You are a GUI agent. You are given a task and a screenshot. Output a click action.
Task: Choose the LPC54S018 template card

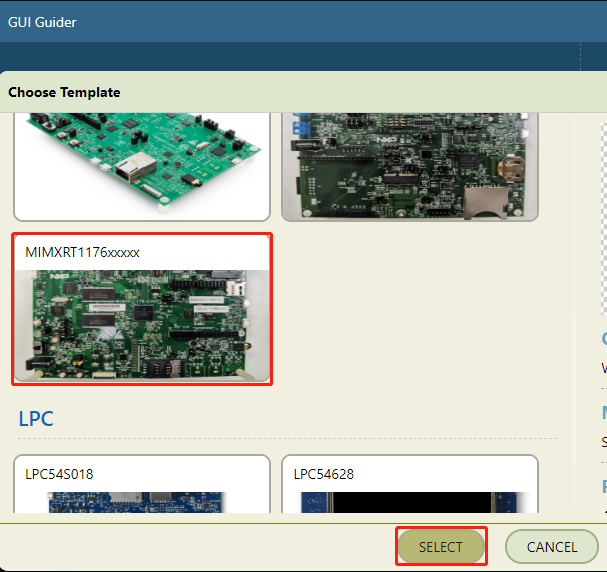[x=141, y=484]
